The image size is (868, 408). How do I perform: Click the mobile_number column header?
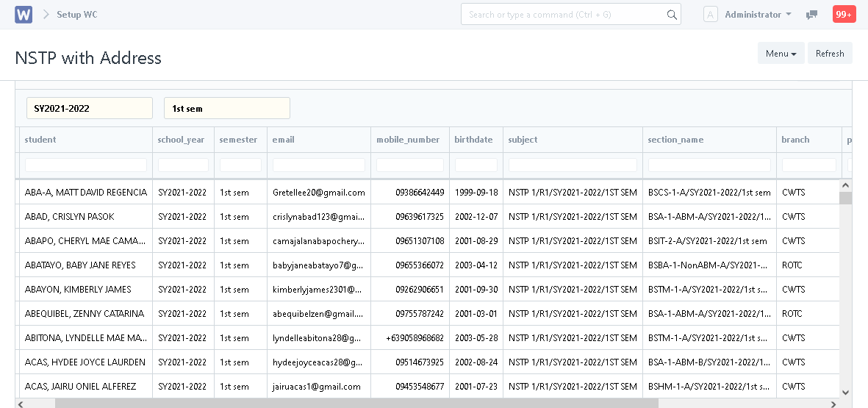click(410, 140)
